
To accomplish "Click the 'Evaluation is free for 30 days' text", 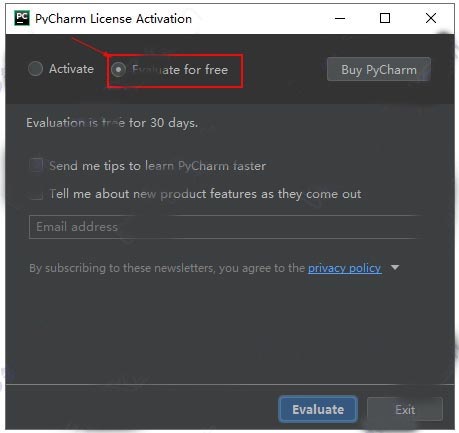I will pyautogui.click(x=112, y=123).
